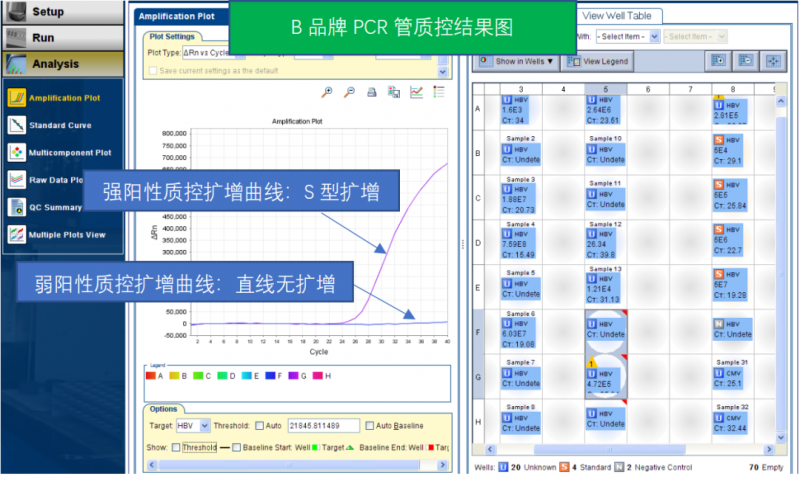Edit the Threshold value field

coord(323,425)
